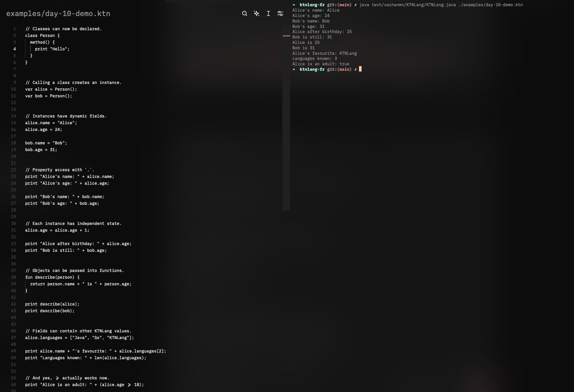This screenshot has height=392, width=574.
Task: Click terminal output 'Bob is still: 31'
Action: (x=312, y=37)
